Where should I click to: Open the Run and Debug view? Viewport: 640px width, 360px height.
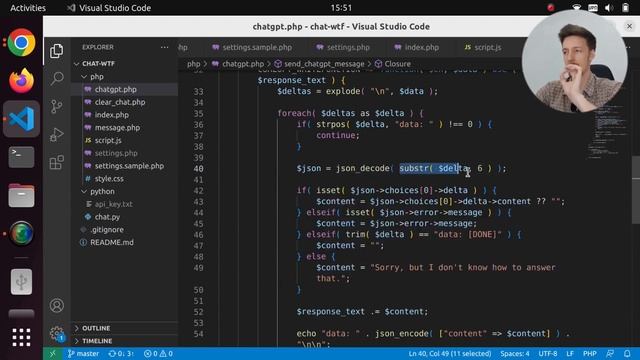click(x=57, y=134)
